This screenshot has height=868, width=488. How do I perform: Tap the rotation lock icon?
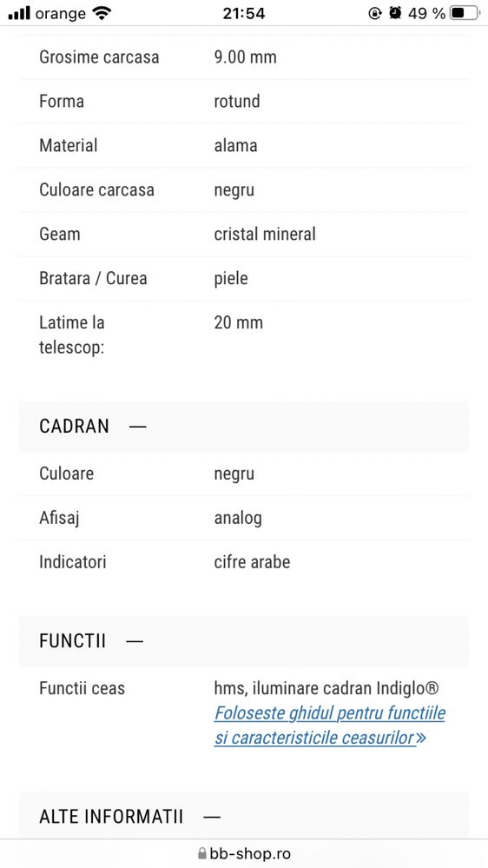pos(374,13)
